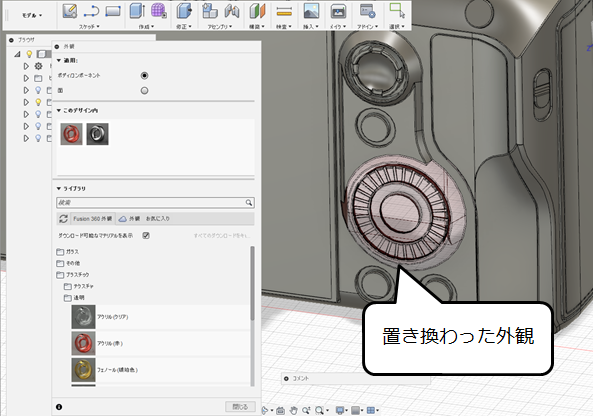The height and width of the screenshot is (416, 593).
Task: Select the Offset Plane construct tool
Action: pos(258,11)
